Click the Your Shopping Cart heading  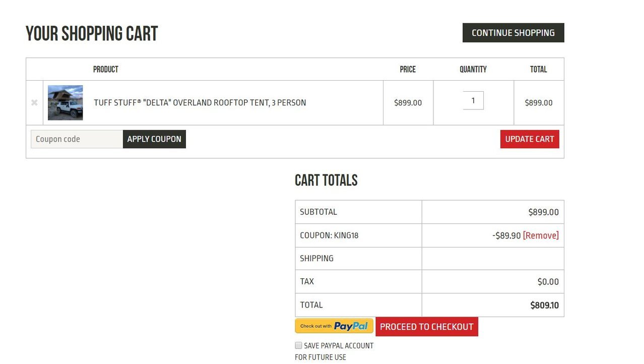pos(92,34)
